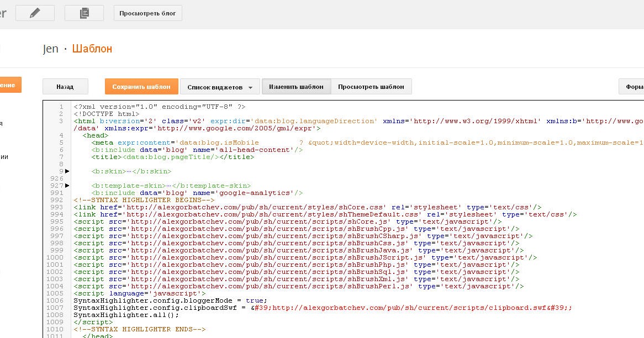
Task: Click the xmlns:expr continuation line
Action: [x=197, y=128]
